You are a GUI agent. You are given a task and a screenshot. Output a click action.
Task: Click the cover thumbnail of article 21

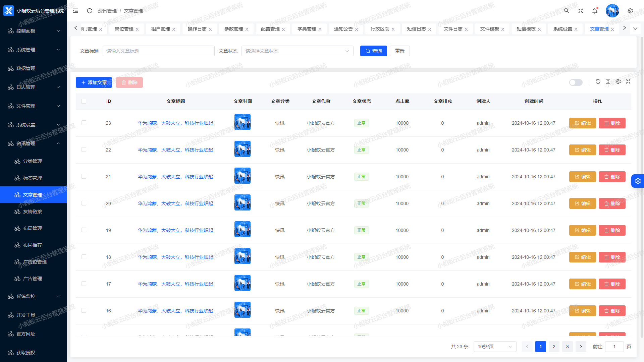[x=242, y=176]
